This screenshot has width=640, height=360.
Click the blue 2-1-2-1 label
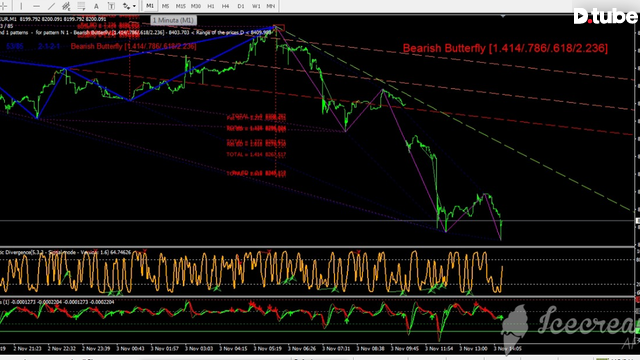click(x=49, y=46)
